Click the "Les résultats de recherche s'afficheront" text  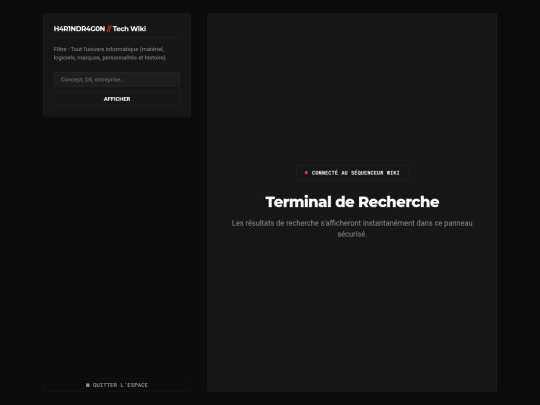(x=352, y=228)
